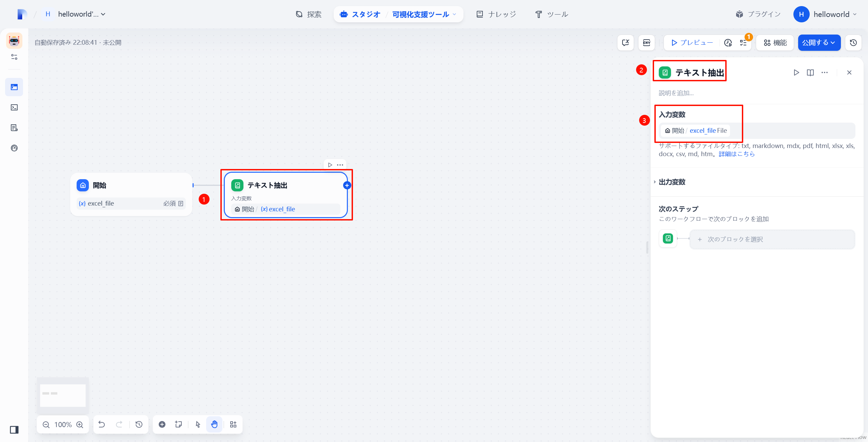Open the 詳細はこちら link

(x=736, y=154)
